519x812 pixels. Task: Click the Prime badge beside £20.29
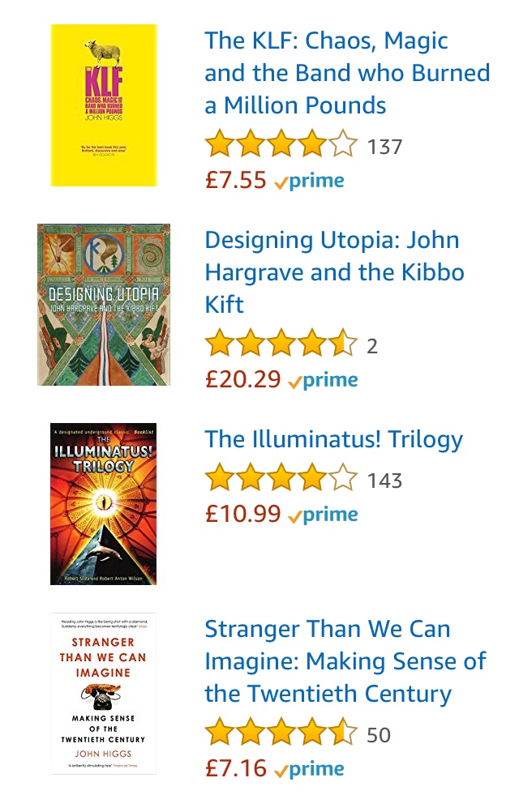coord(323,380)
